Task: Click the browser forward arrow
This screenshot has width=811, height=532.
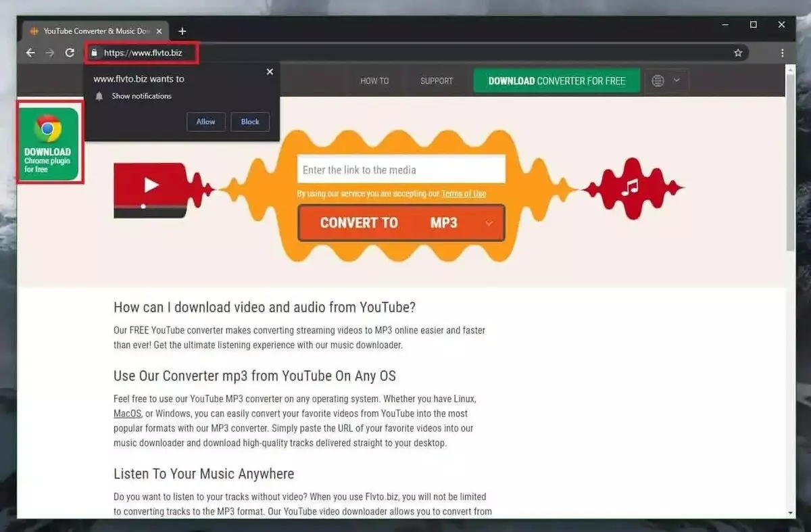Action: point(50,53)
